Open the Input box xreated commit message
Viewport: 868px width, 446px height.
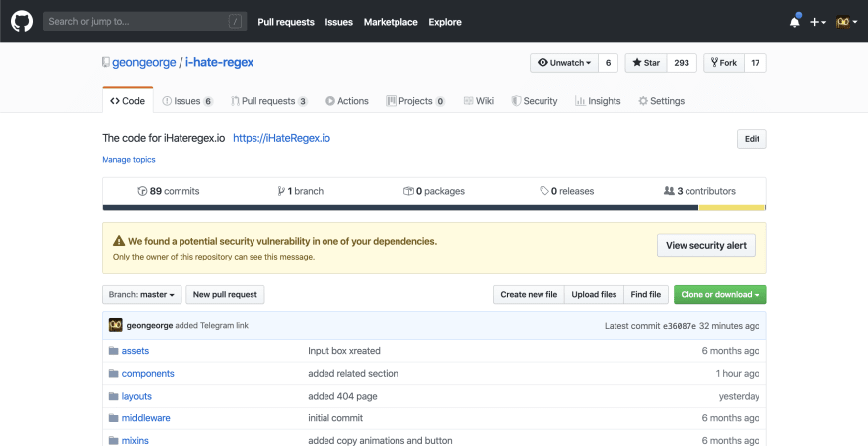tap(344, 351)
